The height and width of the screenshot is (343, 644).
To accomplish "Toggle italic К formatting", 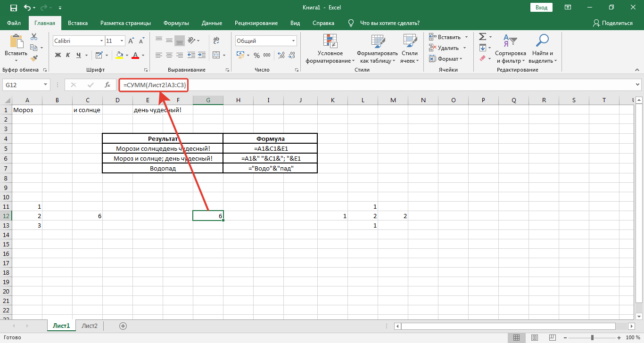I will (69, 55).
